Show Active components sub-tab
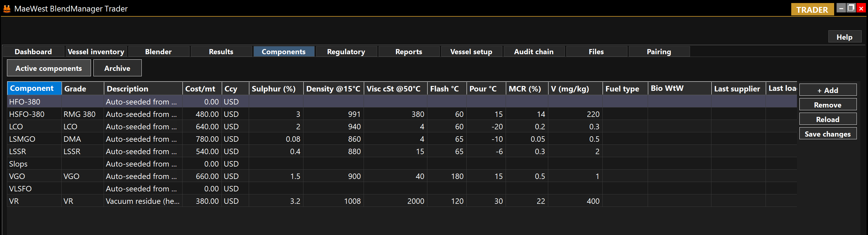Viewport: 868px width, 235px height. pyautogui.click(x=49, y=68)
